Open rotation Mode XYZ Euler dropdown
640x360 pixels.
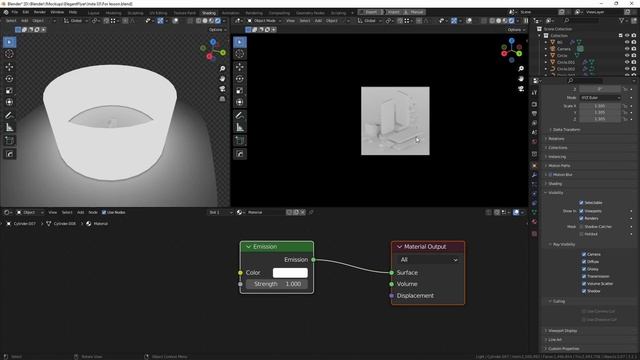(x=600, y=98)
